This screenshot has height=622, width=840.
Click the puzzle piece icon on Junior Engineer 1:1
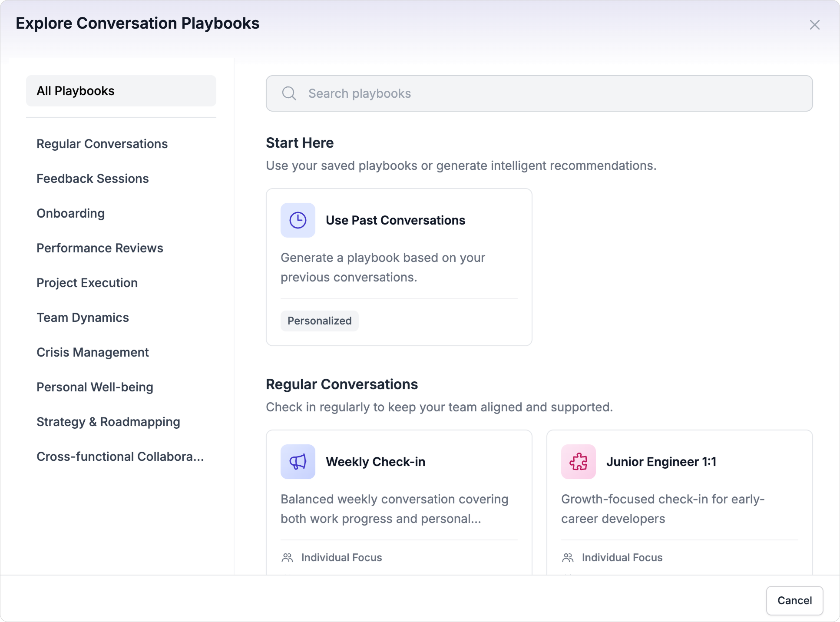(578, 462)
